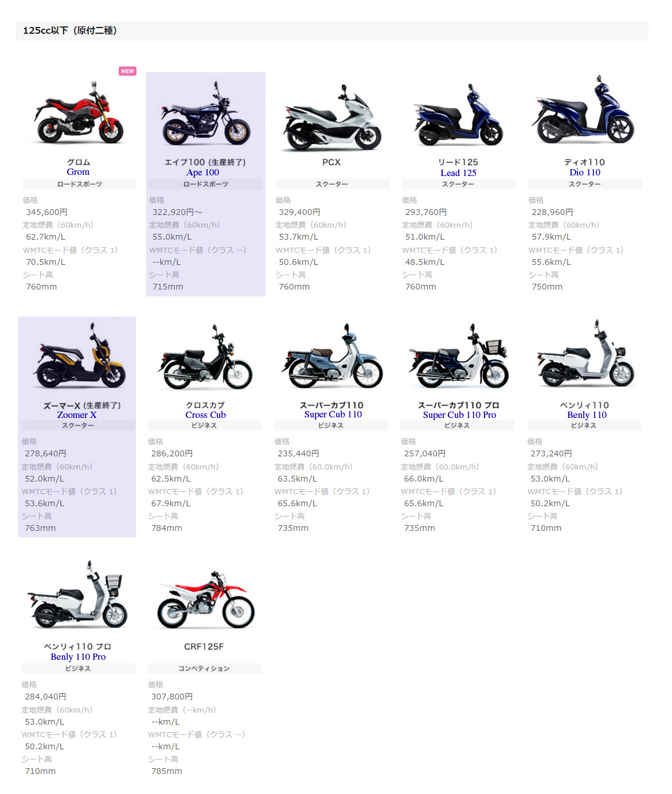
Task: Follow the Ape 100 link
Action: point(203,173)
